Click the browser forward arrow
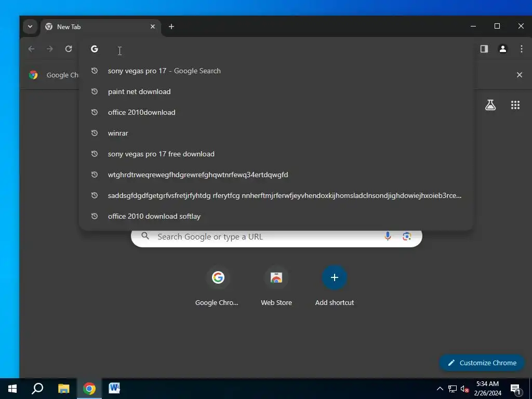The image size is (532, 399). (x=50, y=49)
